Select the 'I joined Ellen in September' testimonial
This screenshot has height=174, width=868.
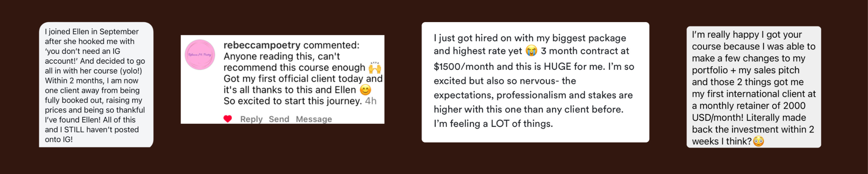(96, 85)
